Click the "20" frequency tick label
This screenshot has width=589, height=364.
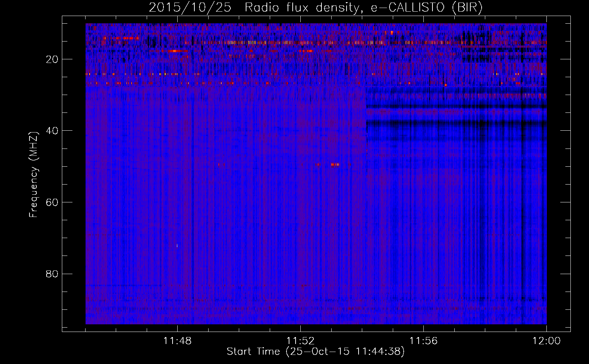pos(52,59)
